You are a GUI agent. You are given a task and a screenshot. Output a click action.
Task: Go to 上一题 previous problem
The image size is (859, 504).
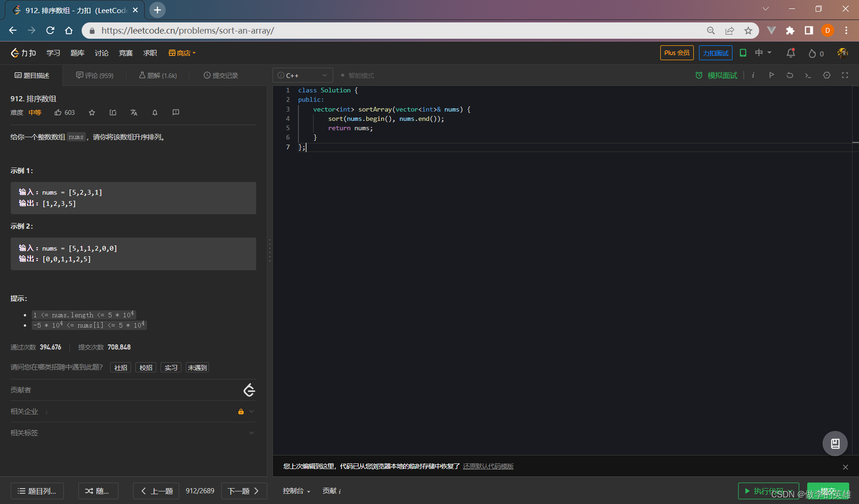click(156, 491)
